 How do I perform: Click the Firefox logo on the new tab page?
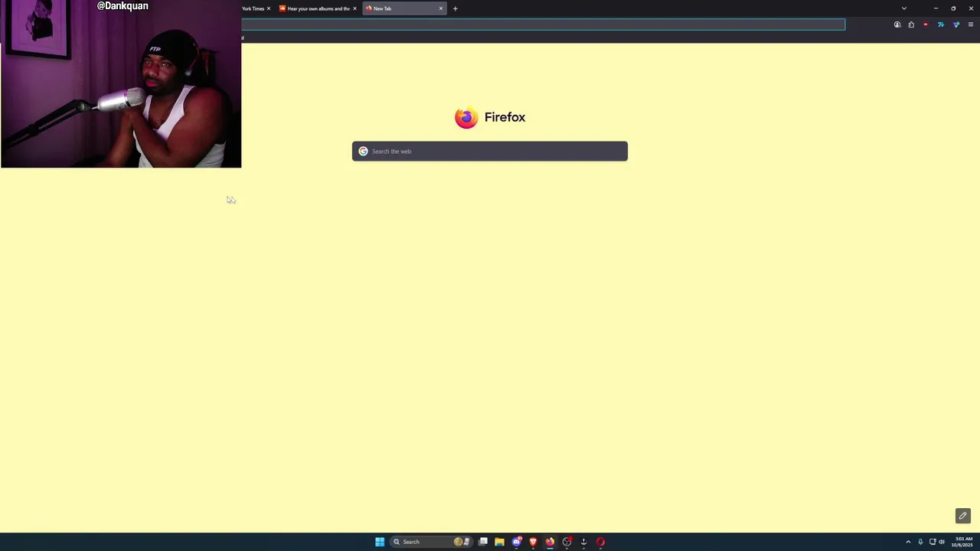click(x=466, y=117)
